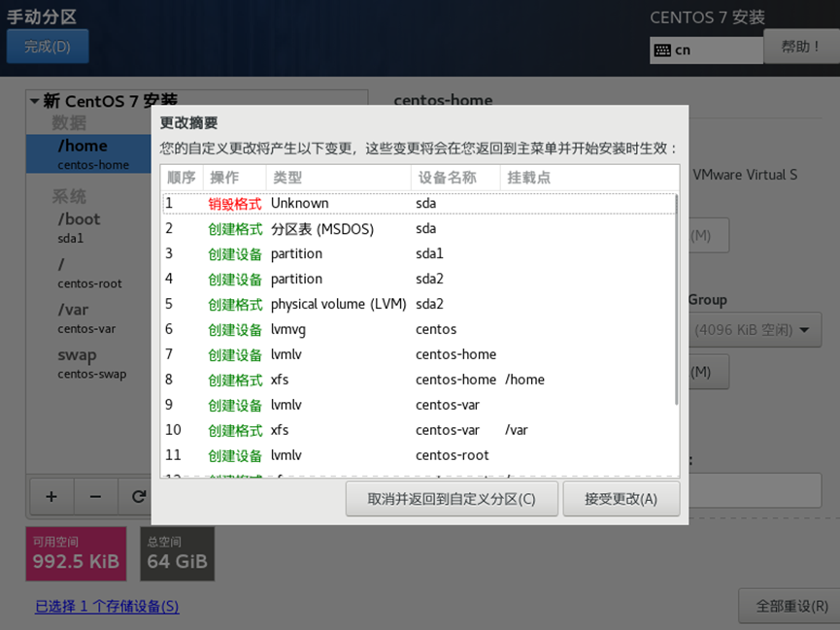Screen dimensions: 840x630
Task: Click the reload storage configuration icon
Action: point(137,497)
